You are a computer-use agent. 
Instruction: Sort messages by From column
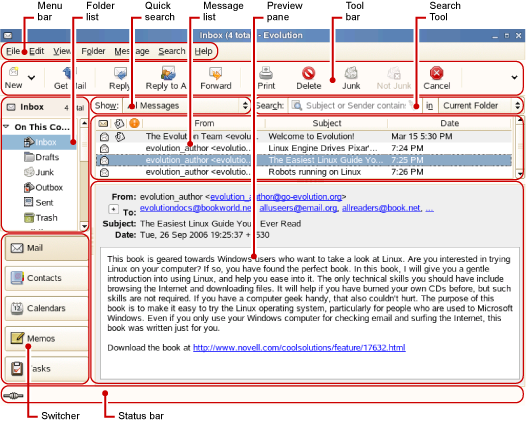204,123
